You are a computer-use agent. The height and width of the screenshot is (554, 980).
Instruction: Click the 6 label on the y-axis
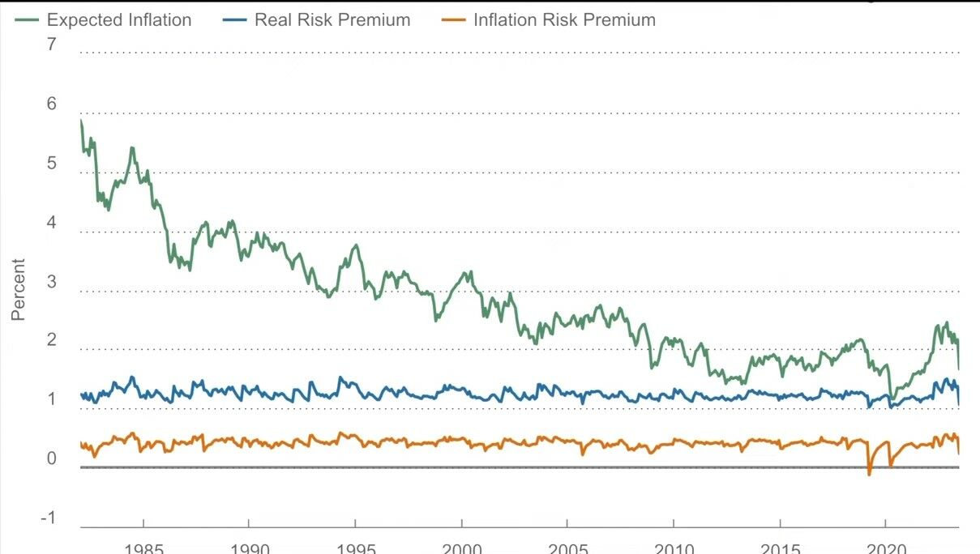[x=52, y=104]
